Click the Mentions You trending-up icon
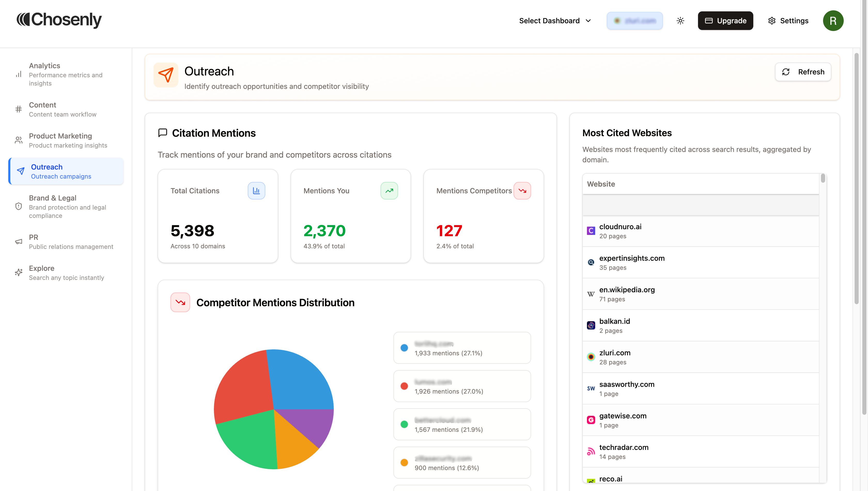The image size is (868, 491). (389, 191)
